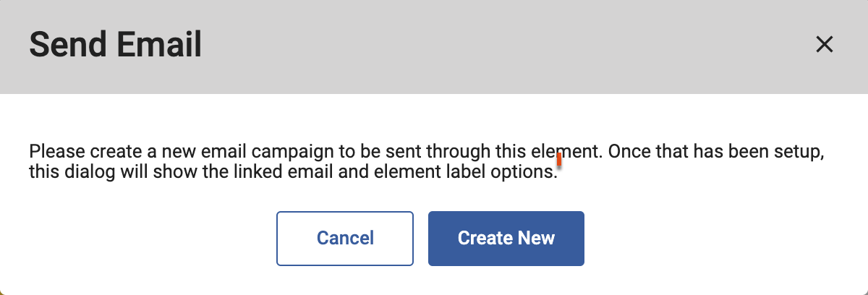Click the "Send Email" dialog heading
Image resolution: width=868 pixels, height=295 pixels.
[x=115, y=46]
